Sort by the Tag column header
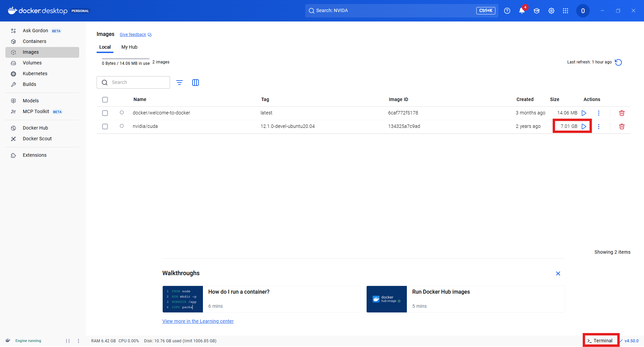644x347 pixels. tap(265, 99)
